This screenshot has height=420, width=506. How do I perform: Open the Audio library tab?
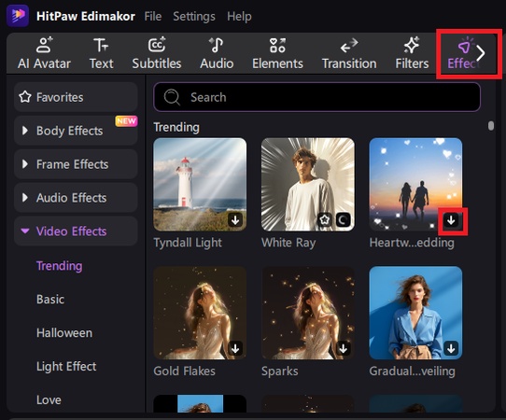pos(217,53)
